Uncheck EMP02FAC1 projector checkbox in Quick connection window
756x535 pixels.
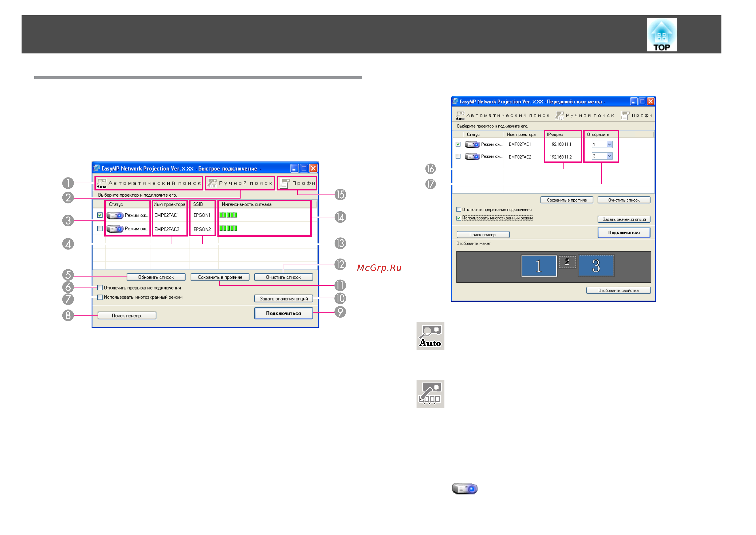click(100, 215)
